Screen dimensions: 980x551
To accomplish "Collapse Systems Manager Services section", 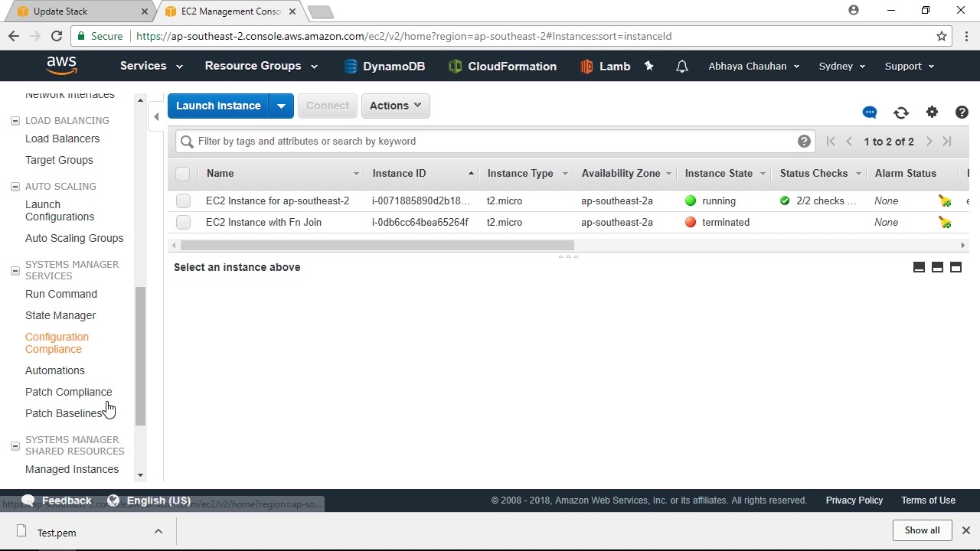I will point(15,270).
